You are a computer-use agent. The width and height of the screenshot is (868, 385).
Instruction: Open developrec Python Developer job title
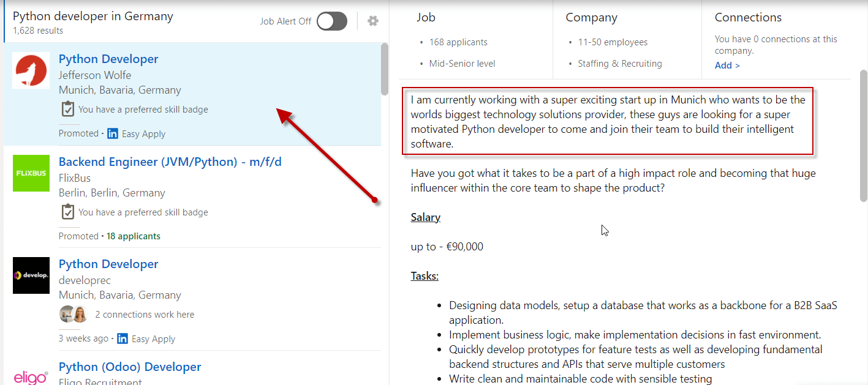click(x=108, y=264)
